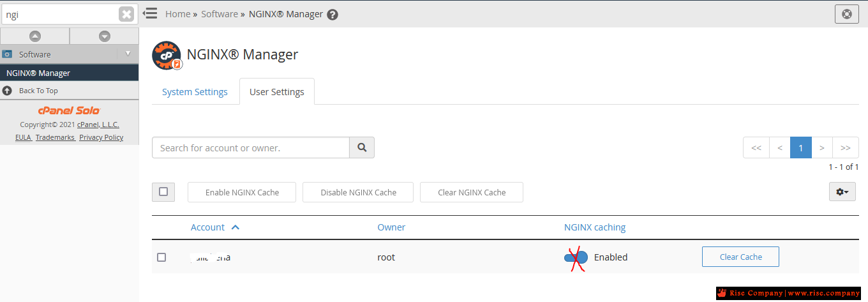Toggle NGINX caching switch for the account
Screen dimensions: 868x302
[x=576, y=257]
